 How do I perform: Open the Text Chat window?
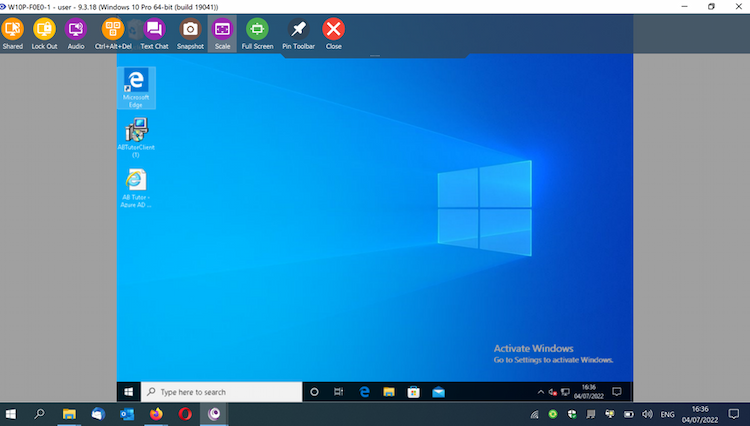coord(154,30)
